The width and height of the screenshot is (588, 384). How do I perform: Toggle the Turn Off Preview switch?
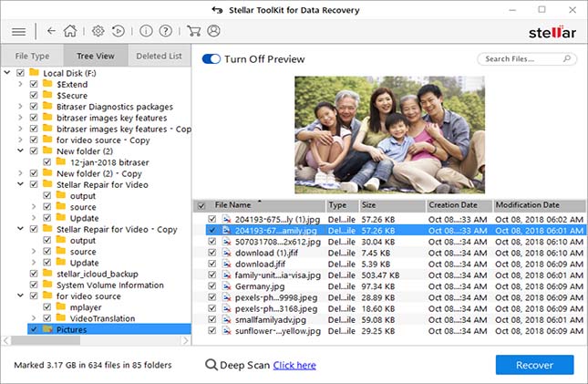pos(211,59)
